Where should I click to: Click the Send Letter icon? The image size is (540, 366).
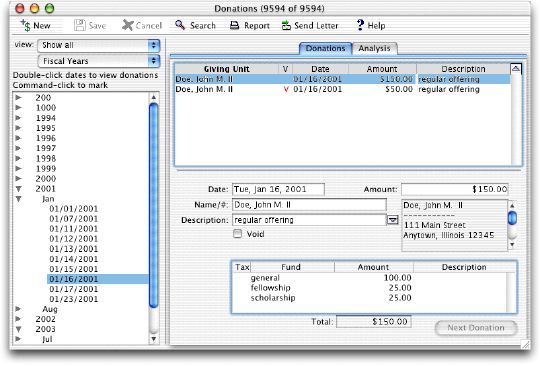pyautogui.click(x=286, y=25)
